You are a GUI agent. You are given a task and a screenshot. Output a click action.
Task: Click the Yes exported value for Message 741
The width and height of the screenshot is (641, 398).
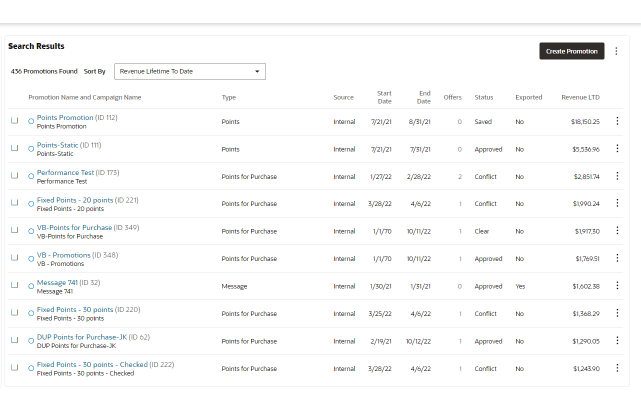click(520, 286)
